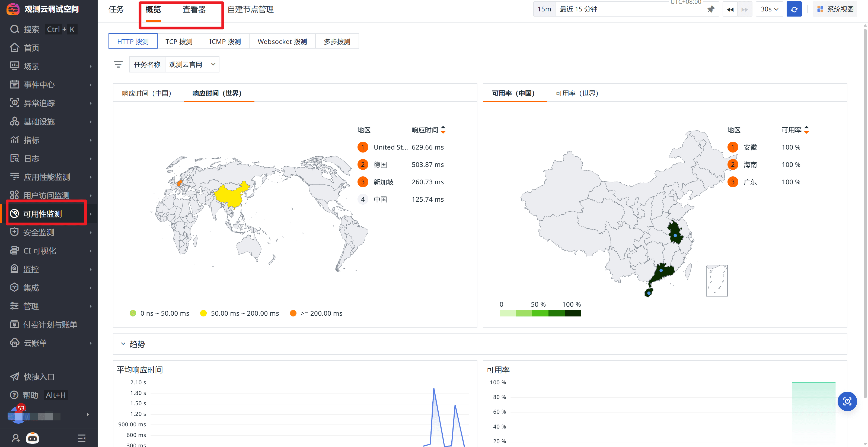Click the rewind time range arrows
868x447 pixels.
pos(730,9)
